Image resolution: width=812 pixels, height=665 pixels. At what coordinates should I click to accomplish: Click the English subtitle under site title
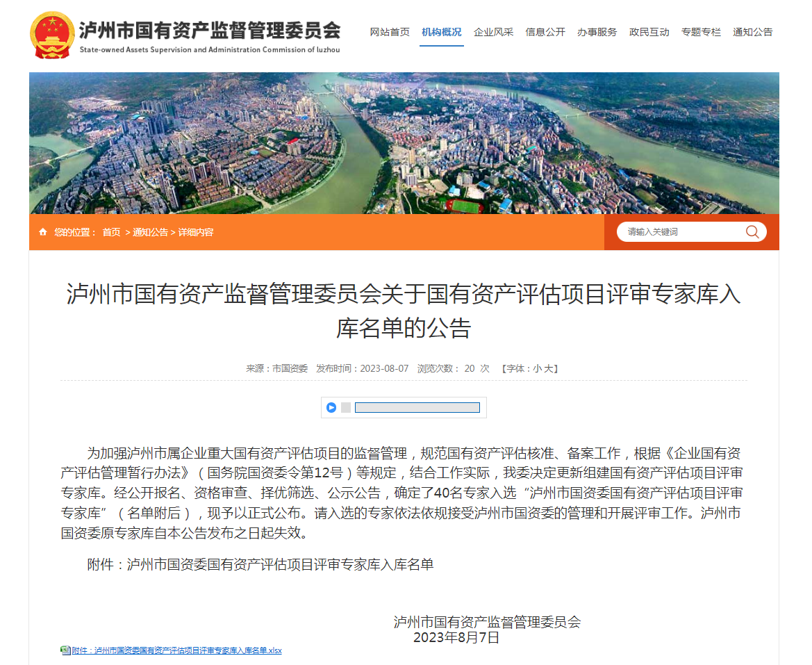pos(210,50)
